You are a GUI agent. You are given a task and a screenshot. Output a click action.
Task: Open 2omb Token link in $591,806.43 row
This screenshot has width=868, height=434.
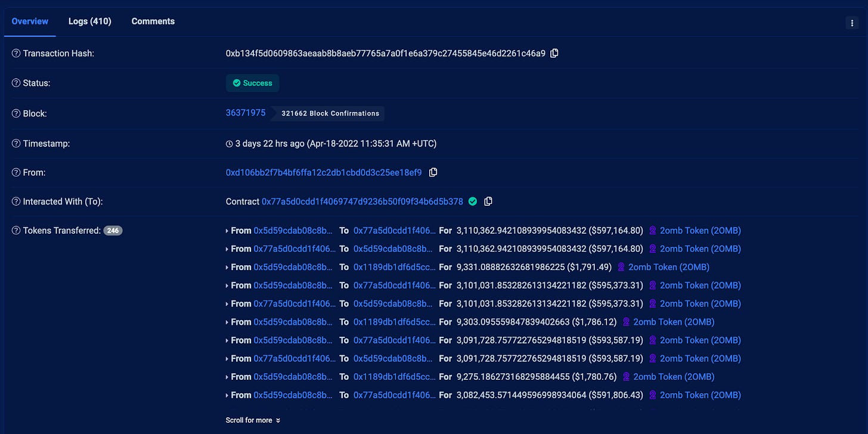tap(700, 395)
